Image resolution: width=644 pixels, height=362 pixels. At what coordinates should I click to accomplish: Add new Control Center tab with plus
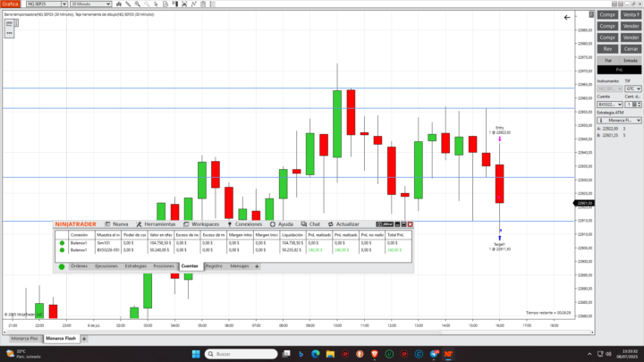click(x=257, y=266)
